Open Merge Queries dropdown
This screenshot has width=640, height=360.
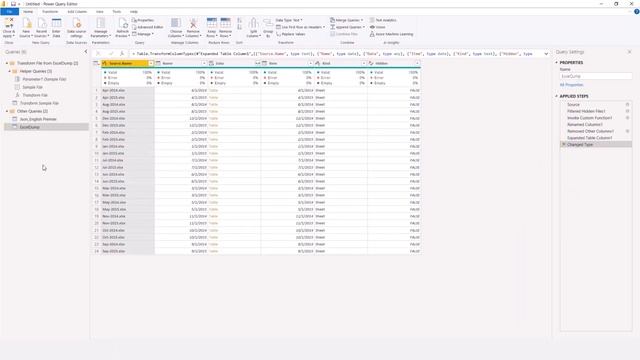pyautogui.click(x=346, y=20)
